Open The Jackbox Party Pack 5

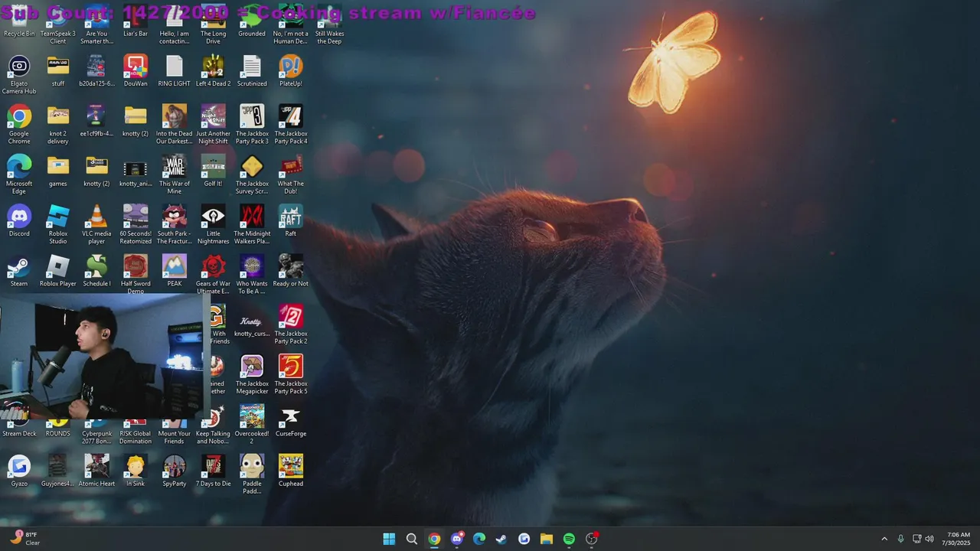click(x=291, y=374)
